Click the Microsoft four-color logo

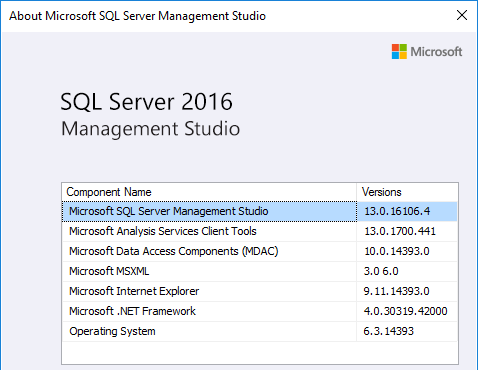point(399,52)
